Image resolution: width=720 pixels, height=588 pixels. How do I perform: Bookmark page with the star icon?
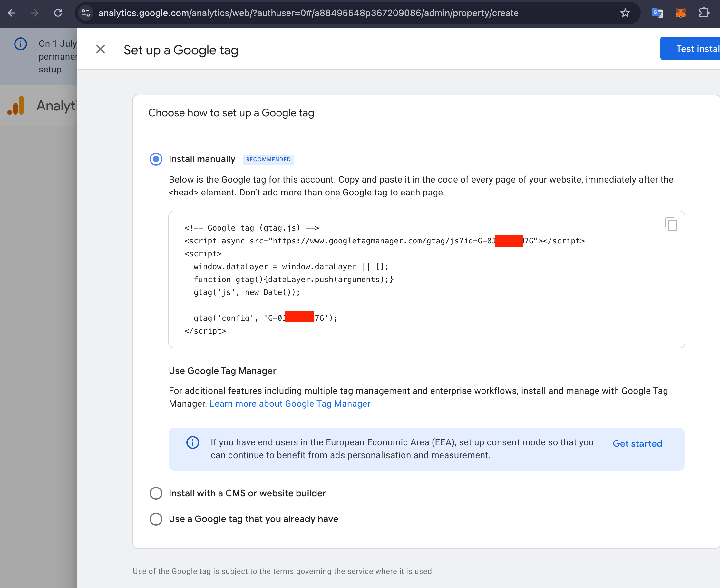625,13
